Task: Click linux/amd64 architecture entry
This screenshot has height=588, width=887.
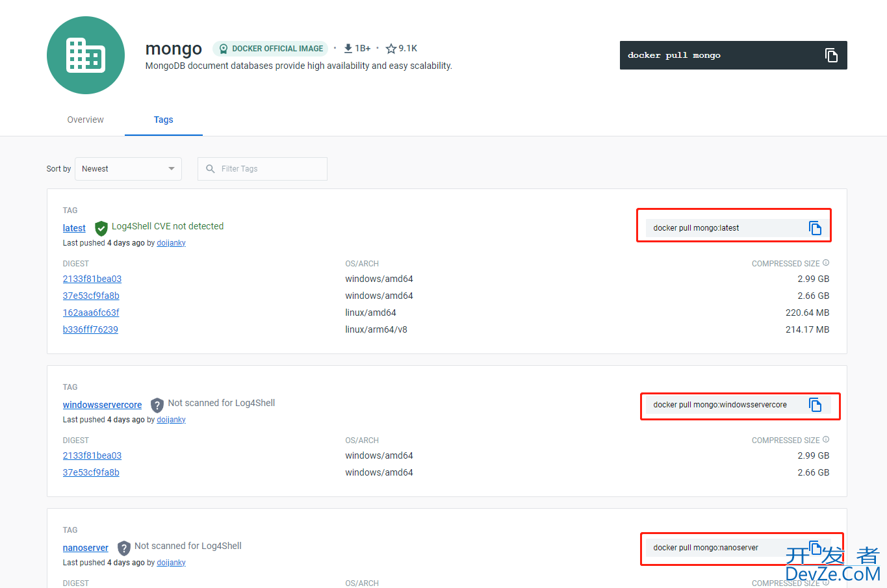Action: 370,313
